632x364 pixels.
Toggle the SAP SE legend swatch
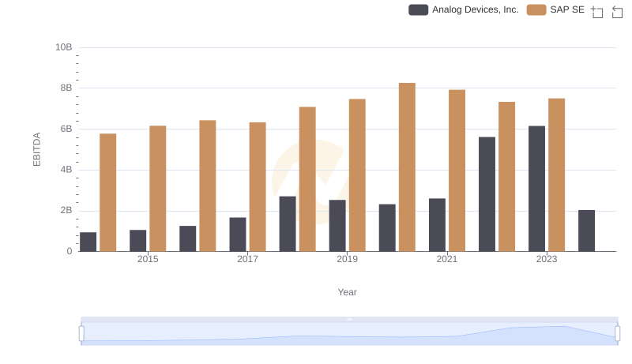[536, 9]
